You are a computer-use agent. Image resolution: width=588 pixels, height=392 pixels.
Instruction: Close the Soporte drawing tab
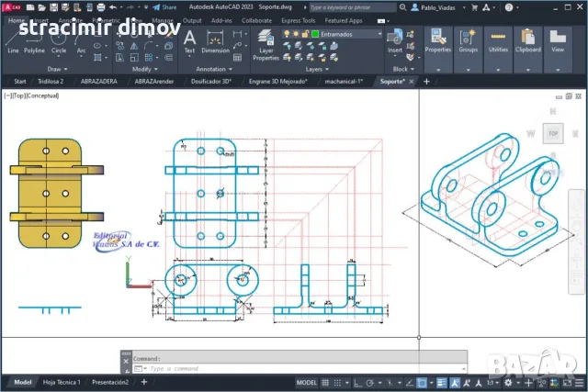[x=412, y=82]
